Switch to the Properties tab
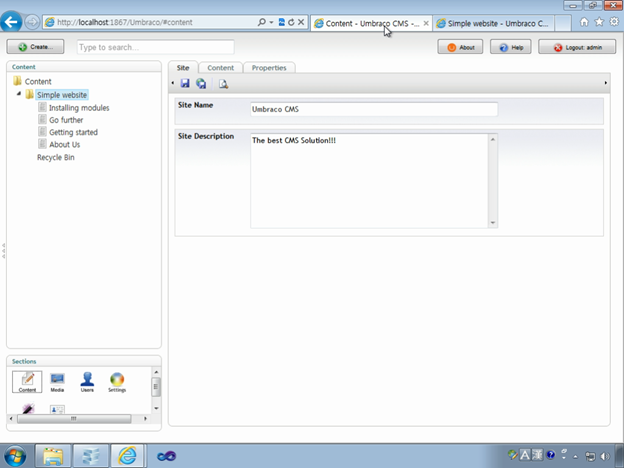The height and width of the screenshot is (468, 624). pyautogui.click(x=269, y=68)
